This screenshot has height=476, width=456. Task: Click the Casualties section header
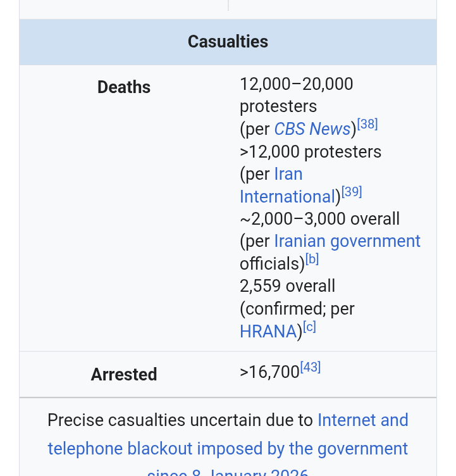click(x=228, y=42)
